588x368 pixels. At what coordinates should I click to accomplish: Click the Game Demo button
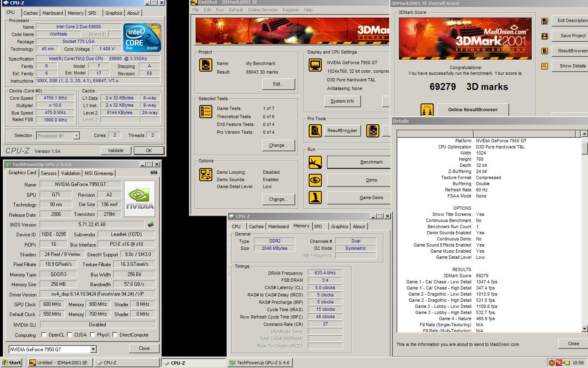359,197
